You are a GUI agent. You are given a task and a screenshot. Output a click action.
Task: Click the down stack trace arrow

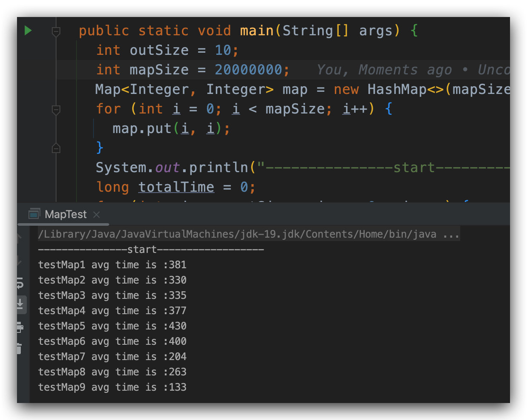(19, 260)
